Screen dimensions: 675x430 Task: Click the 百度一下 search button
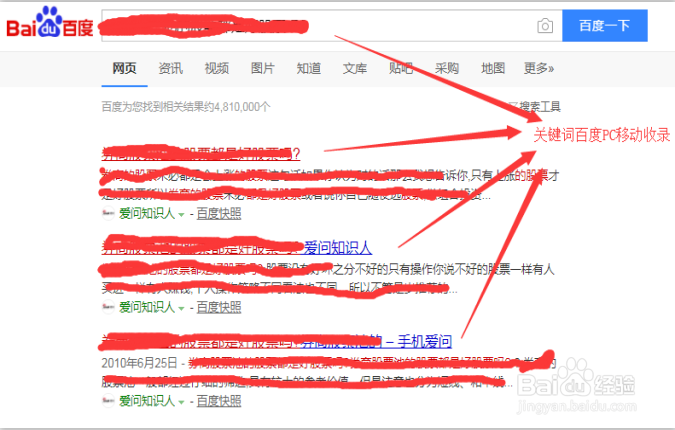tap(604, 26)
